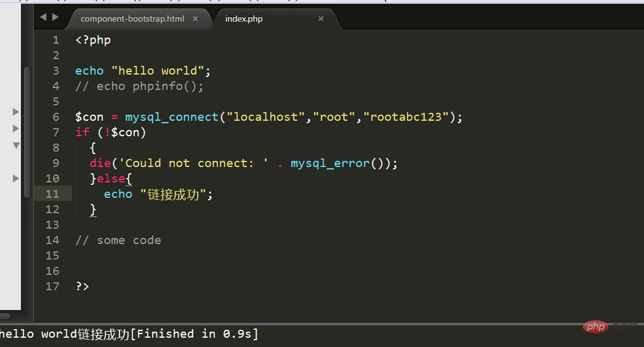Click the echo keyword on line 11

(118, 194)
